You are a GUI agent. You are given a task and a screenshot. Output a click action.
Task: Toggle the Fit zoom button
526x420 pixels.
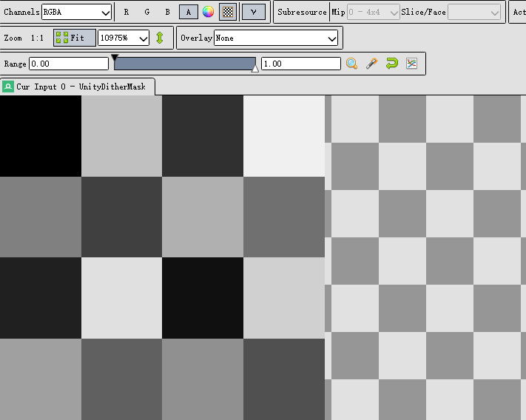pos(75,38)
